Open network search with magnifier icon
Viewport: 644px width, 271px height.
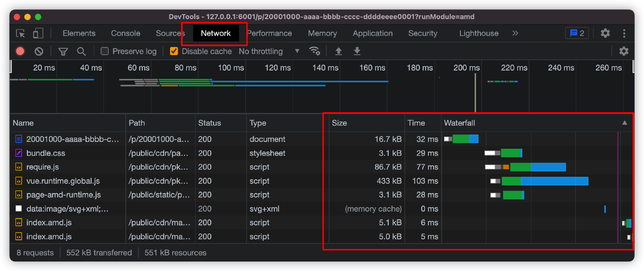[81, 51]
